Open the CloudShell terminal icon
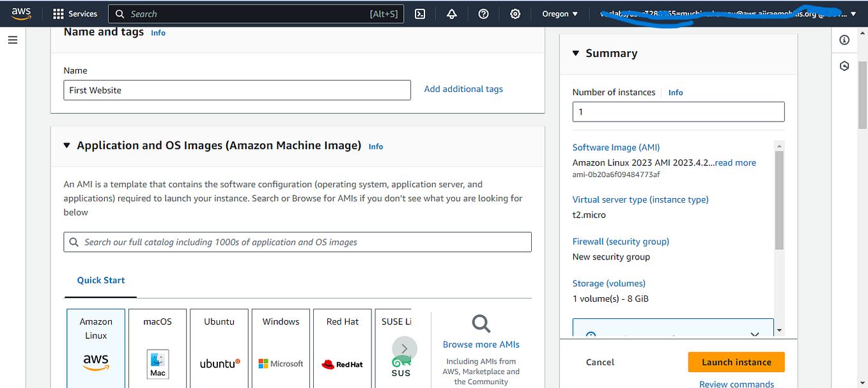 click(420, 13)
